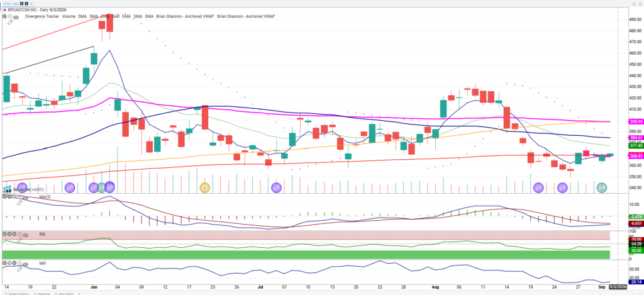The width and height of the screenshot is (644, 295).
Task: Open pencil edit tool under indicator legend
Action: [x=10, y=22]
